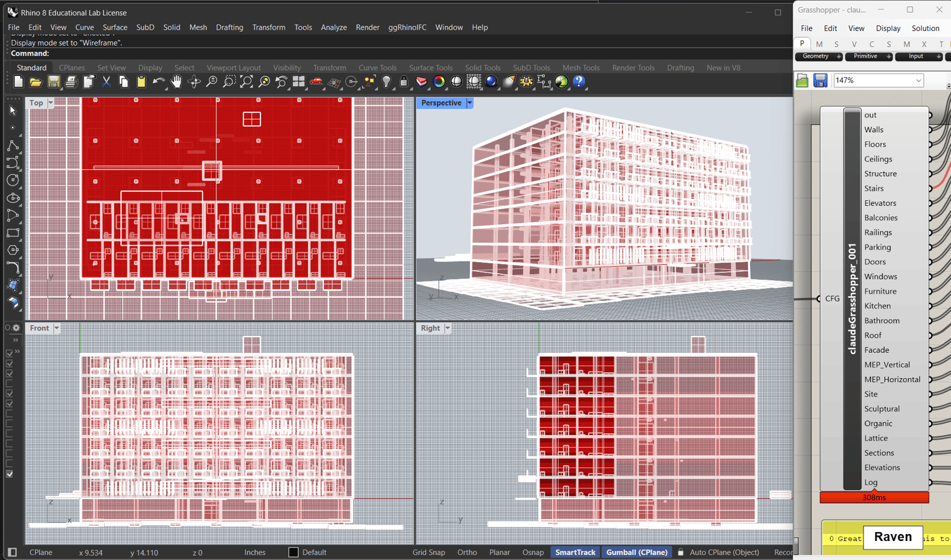Viewport: 951px width, 560px height.
Task: Open the Curve menu in Rhino
Action: click(84, 27)
